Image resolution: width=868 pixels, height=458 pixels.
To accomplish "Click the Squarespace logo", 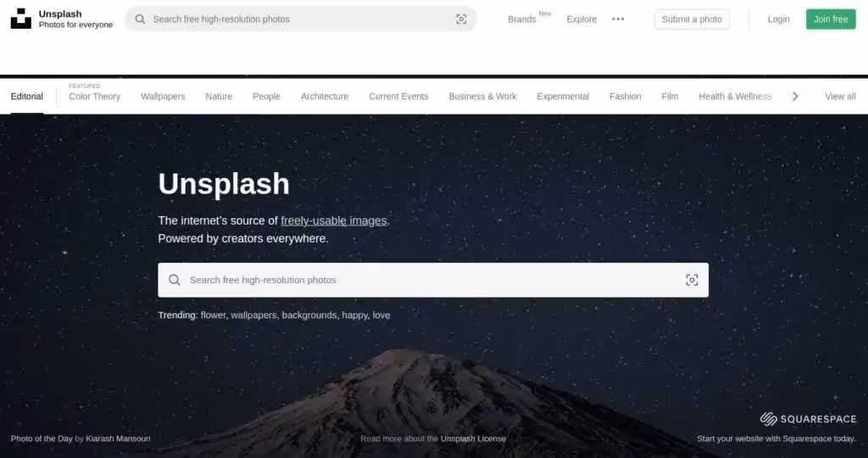I will (808, 419).
